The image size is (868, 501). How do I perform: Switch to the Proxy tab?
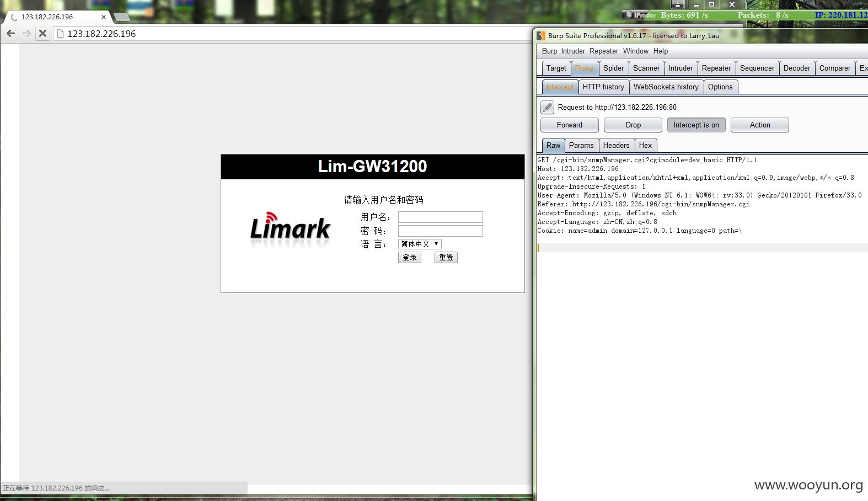[x=584, y=68]
